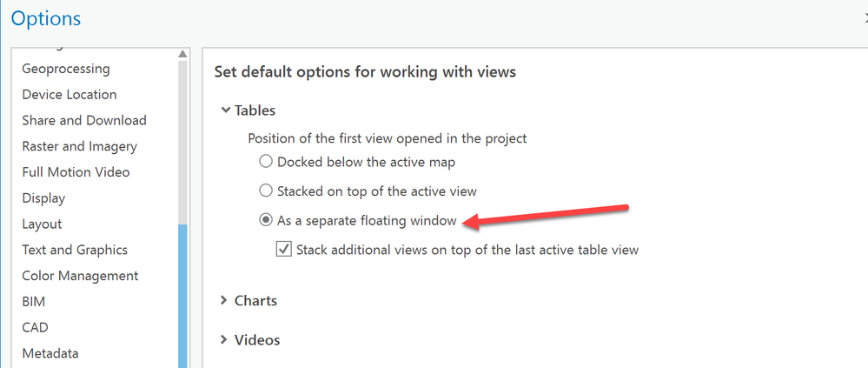Open Layout options category
The height and width of the screenshot is (368, 868).
coord(42,224)
